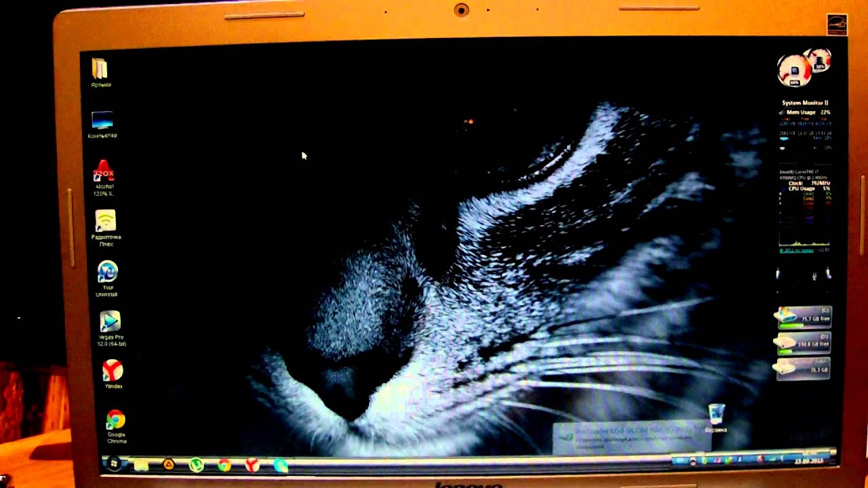Screen dimensions: 868x488
Task: Click the Show Desktop button on taskbar
Action: (833, 453)
